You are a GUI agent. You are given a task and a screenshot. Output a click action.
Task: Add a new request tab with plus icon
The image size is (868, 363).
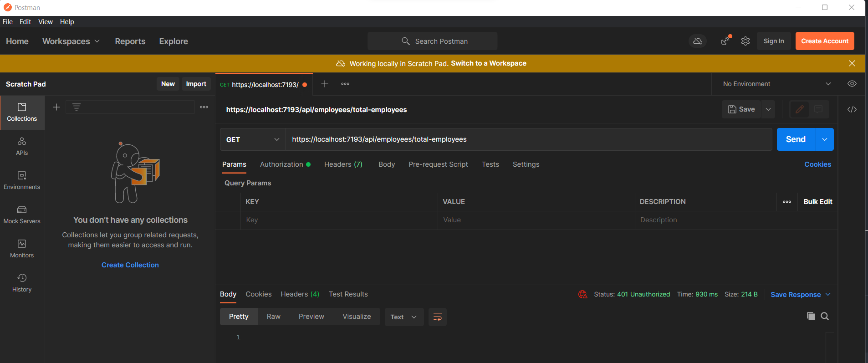[x=325, y=84]
